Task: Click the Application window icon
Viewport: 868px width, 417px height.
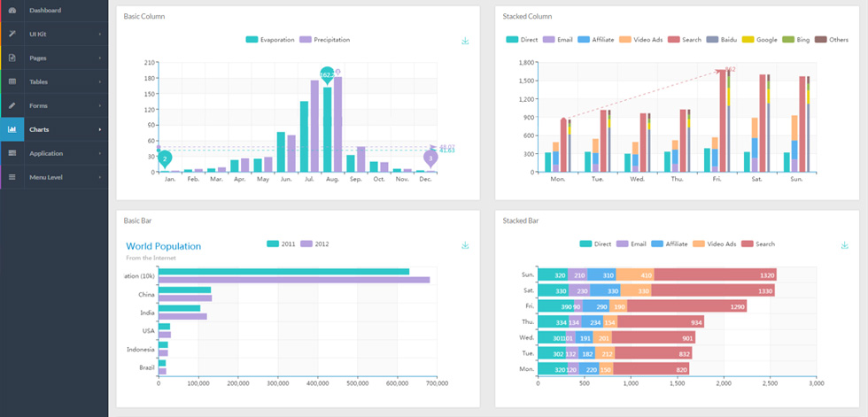Action: pyautogui.click(x=12, y=153)
